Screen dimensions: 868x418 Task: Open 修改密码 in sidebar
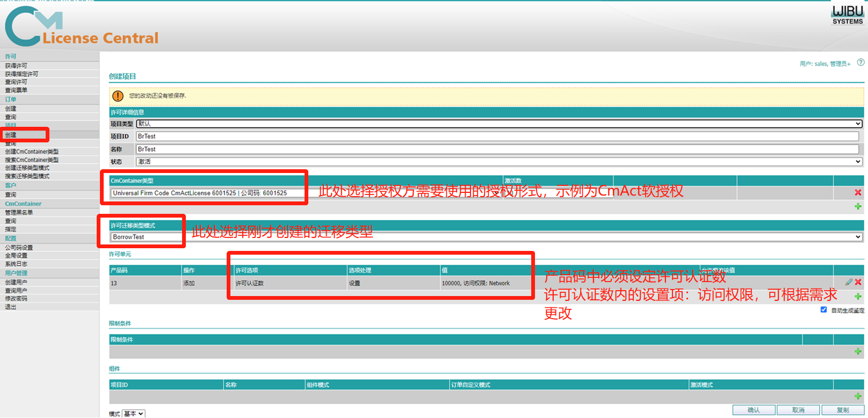16,298
